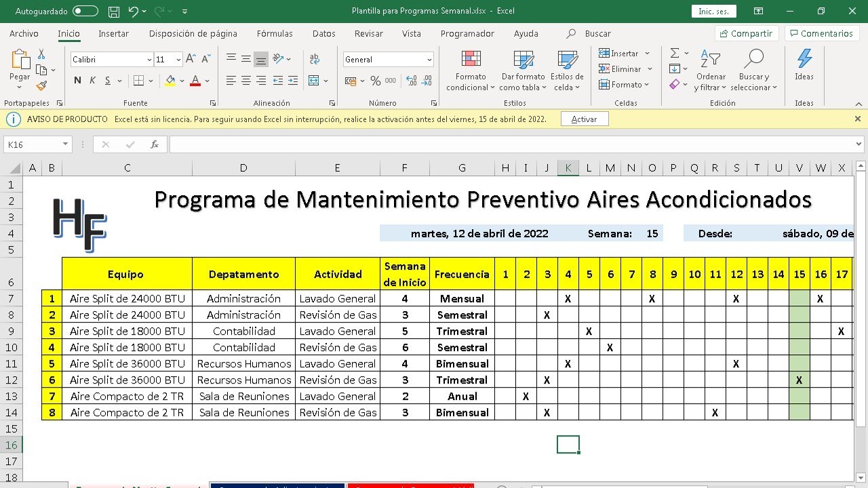Click the Compartir button
Image resolution: width=868 pixels, height=488 pixels.
[x=746, y=33]
